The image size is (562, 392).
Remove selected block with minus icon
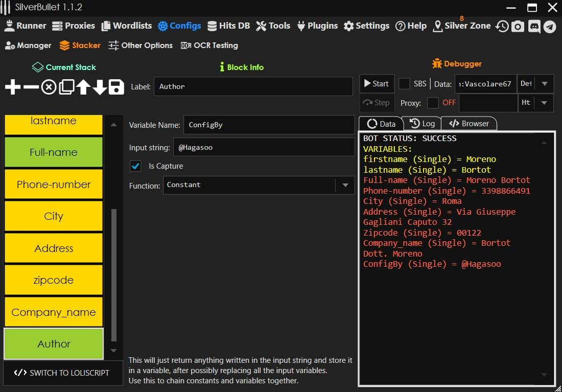31,87
